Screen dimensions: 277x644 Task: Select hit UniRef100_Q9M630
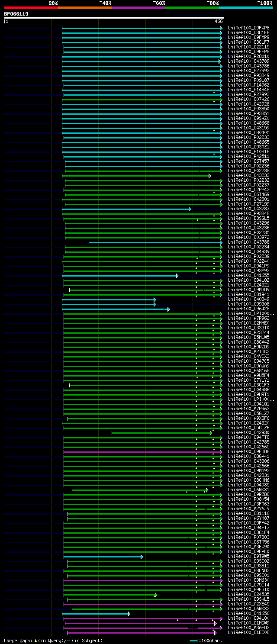[x=248, y=580]
